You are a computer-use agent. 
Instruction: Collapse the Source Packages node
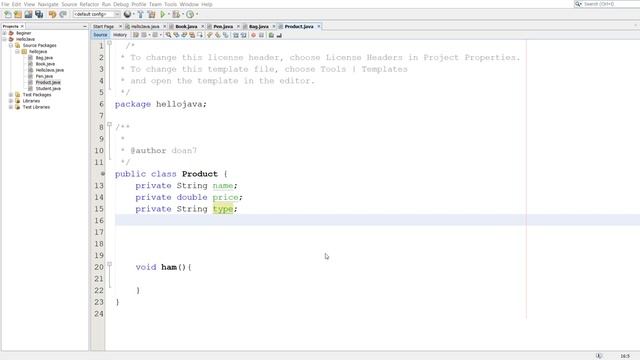(11, 45)
